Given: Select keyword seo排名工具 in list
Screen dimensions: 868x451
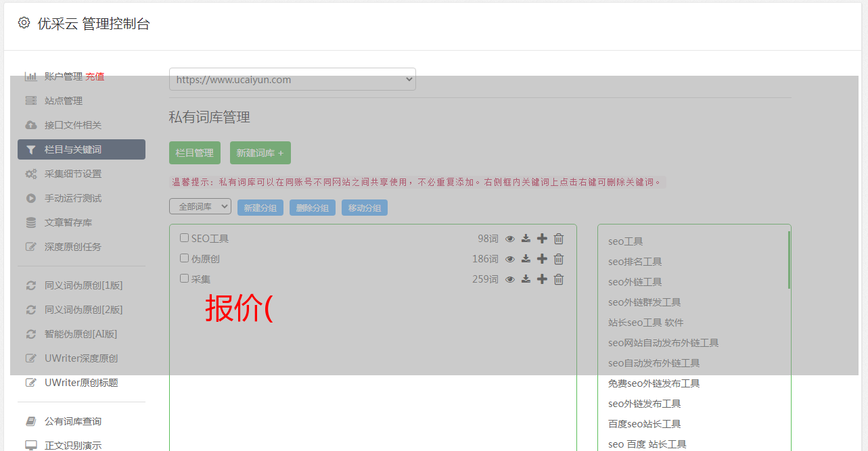Looking at the screenshot, I should [x=635, y=262].
